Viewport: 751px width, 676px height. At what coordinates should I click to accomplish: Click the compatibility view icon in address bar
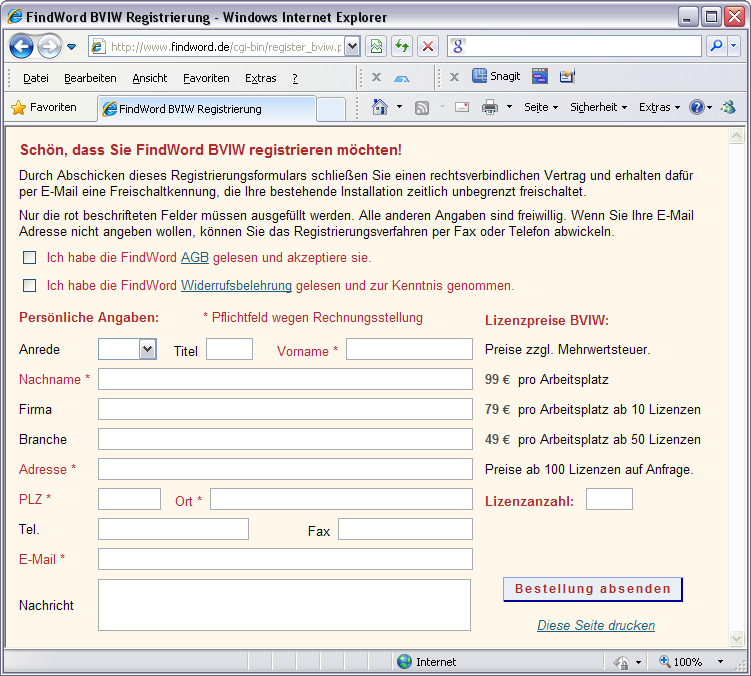pyautogui.click(x=376, y=46)
